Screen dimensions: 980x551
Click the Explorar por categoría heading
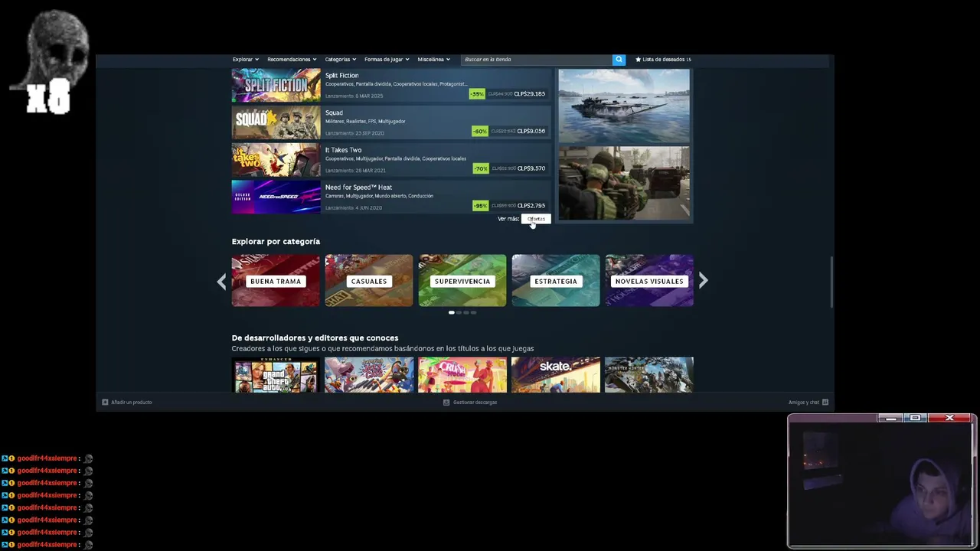click(276, 242)
